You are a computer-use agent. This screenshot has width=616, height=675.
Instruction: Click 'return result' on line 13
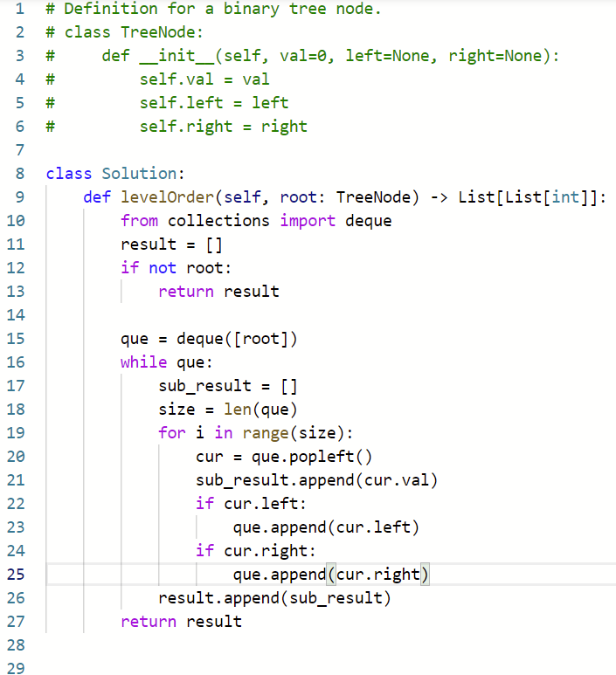(218, 292)
